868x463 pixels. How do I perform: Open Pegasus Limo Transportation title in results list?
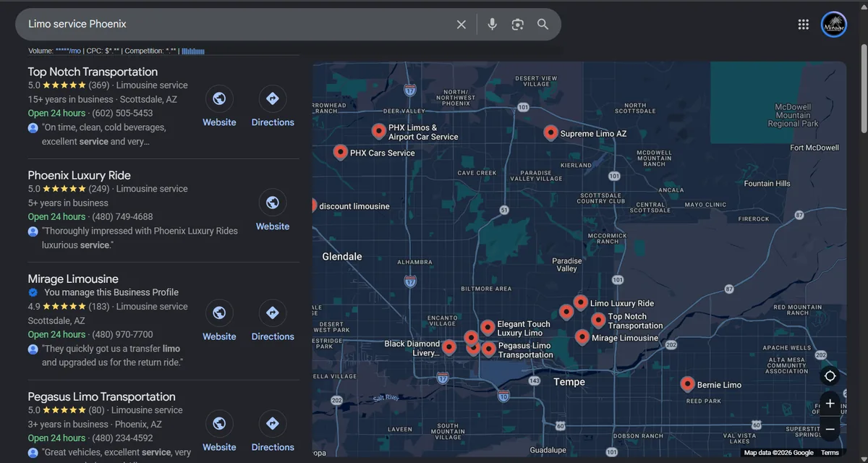pos(102,396)
